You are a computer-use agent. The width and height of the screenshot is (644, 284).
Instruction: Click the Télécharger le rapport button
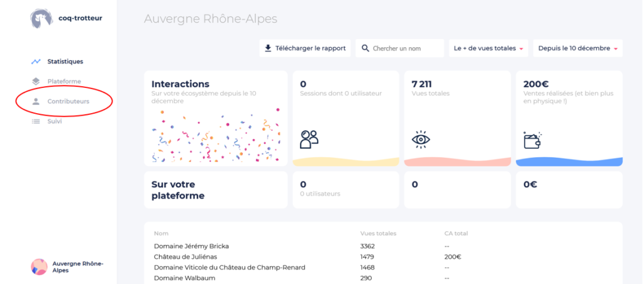(305, 48)
